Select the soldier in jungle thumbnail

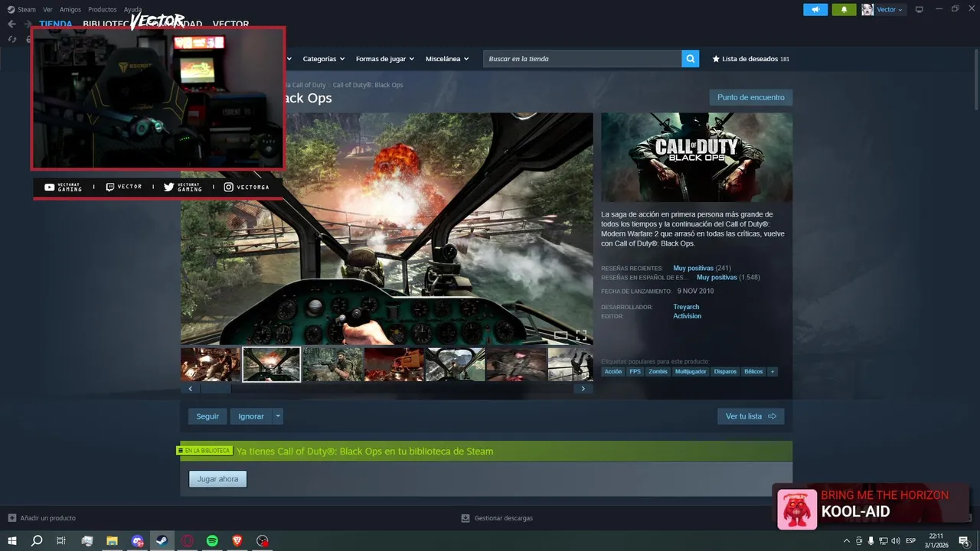point(332,364)
